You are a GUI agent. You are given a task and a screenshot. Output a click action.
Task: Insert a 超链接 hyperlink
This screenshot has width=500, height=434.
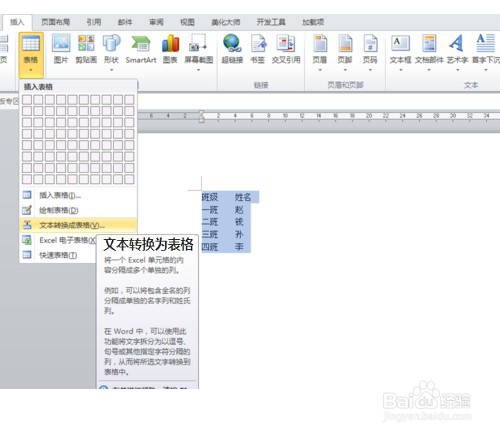coord(232,43)
